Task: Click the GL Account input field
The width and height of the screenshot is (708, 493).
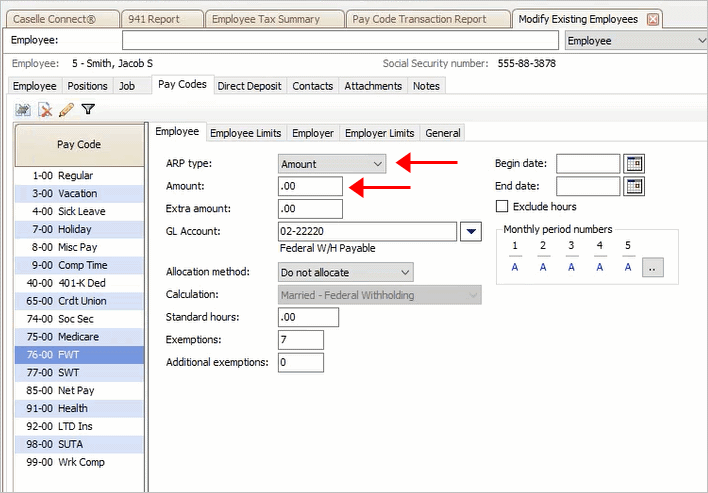Action: click(x=368, y=231)
